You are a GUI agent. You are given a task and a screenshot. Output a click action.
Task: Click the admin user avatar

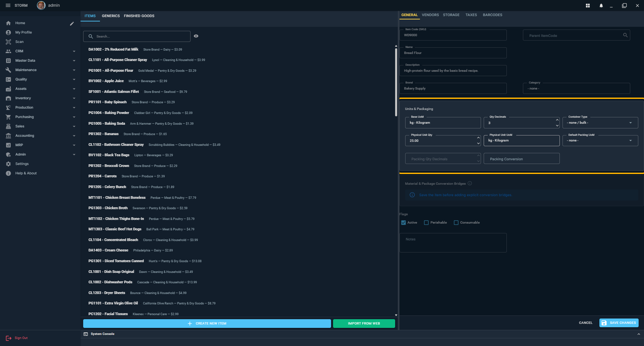pos(41,5)
